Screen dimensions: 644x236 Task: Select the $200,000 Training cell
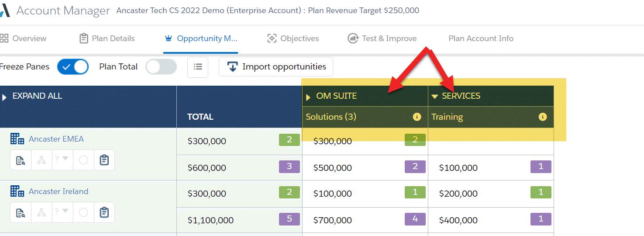coord(491,194)
